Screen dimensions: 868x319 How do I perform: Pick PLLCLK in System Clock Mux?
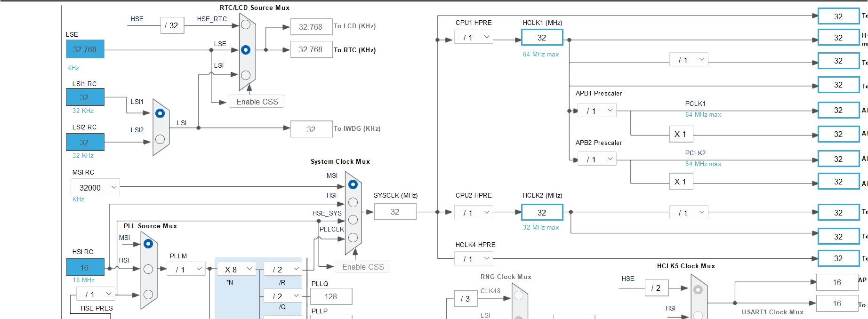click(353, 238)
